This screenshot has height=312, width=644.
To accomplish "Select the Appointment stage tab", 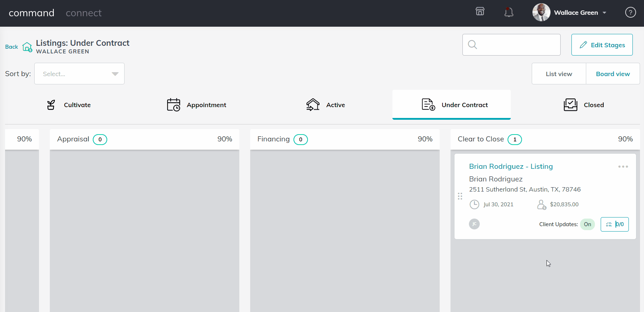I will pos(196,105).
